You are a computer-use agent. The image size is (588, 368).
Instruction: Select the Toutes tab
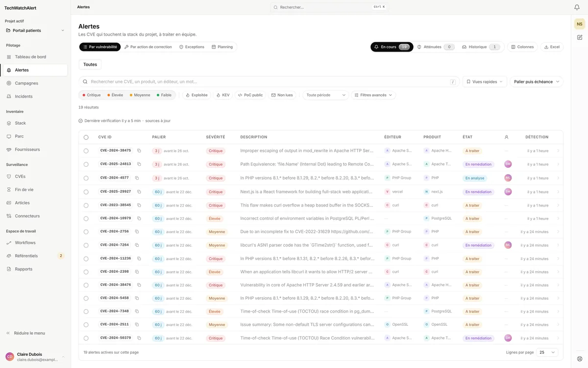click(x=90, y=64)
